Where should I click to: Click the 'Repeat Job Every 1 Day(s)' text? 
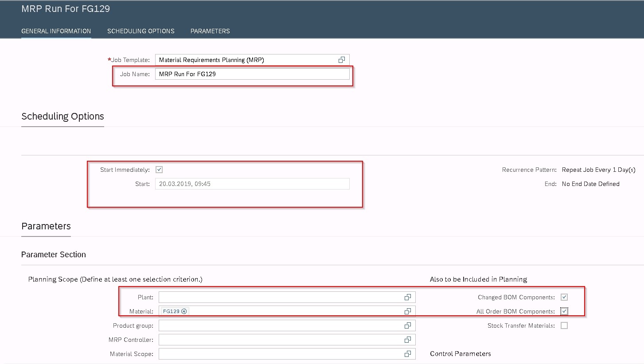coord(598,170)
